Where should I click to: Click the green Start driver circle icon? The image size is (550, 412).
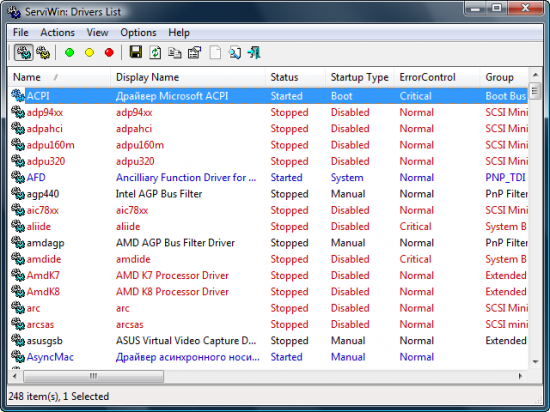coord(69,53)
